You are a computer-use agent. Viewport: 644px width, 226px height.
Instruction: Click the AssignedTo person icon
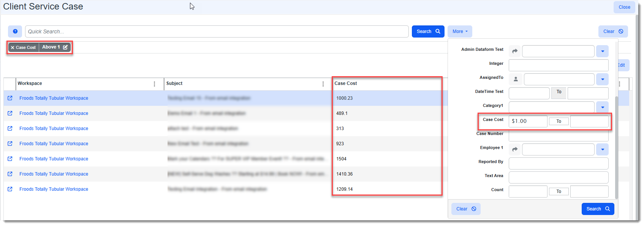(x=516, y=79)
